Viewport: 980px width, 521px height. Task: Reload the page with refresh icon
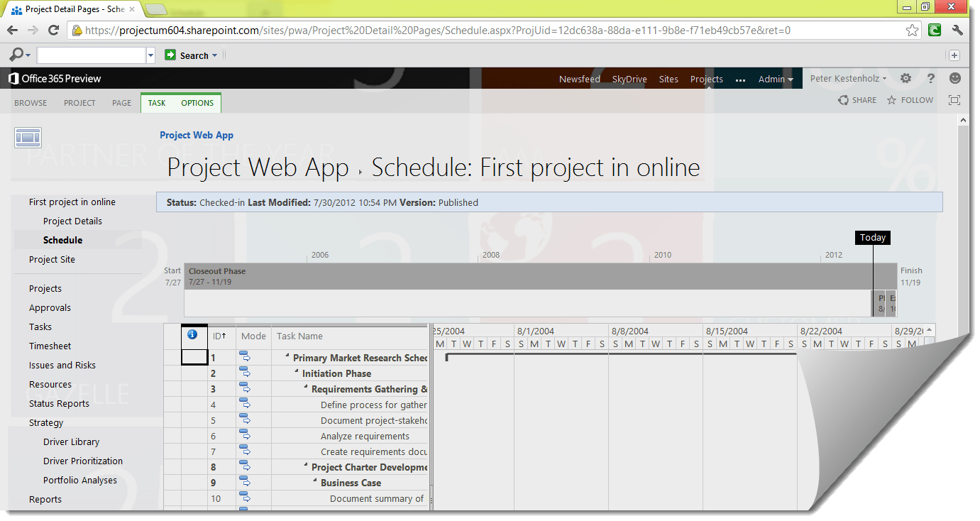pyautogui.click(x=53, y=30)
